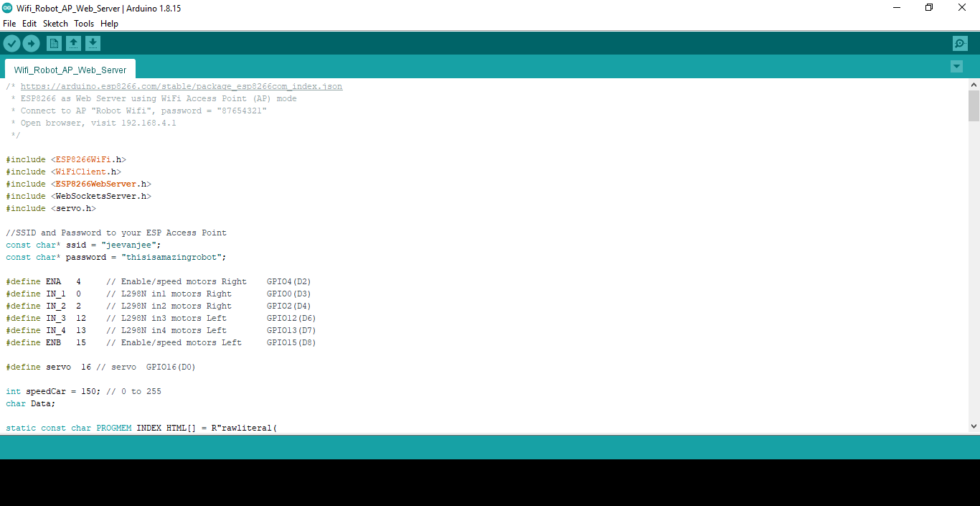Select the Wifi_Robot_AP_Web_Server tab
This screenshot has width=980, height=506.
pyautogui.click(x=70, y=69)
